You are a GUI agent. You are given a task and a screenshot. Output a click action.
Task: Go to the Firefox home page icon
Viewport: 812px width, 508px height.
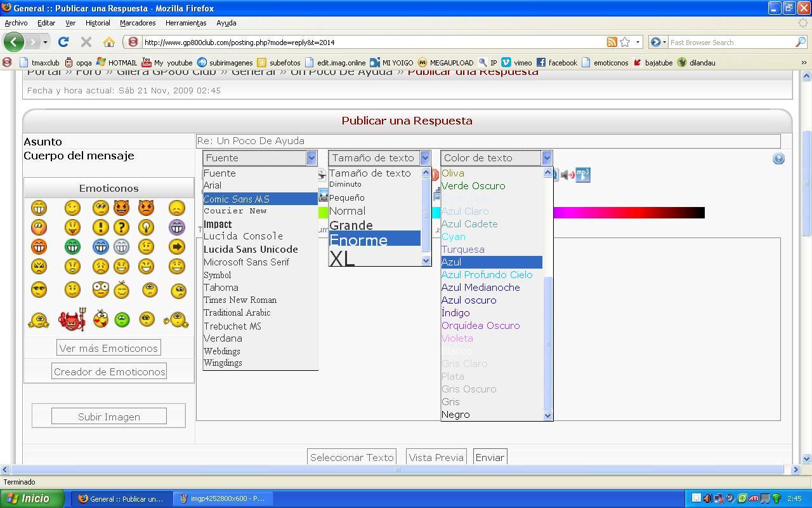point(109,43)
